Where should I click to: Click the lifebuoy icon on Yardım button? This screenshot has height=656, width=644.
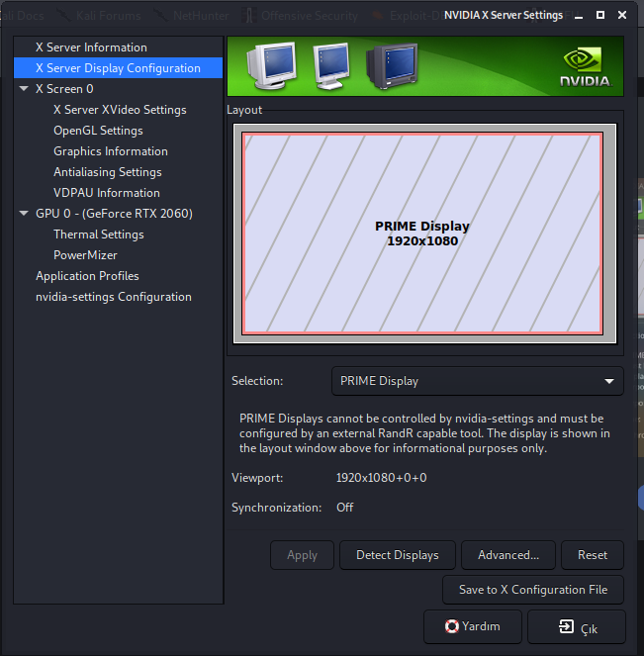[x=452, y=626]
